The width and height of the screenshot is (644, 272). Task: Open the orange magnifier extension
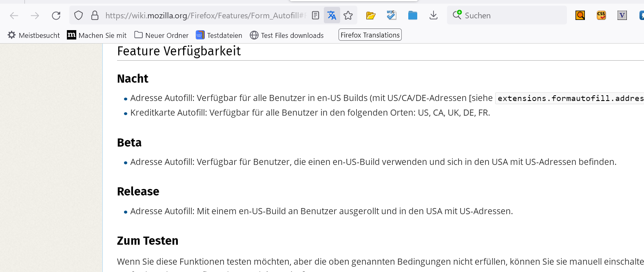point(580,15)
